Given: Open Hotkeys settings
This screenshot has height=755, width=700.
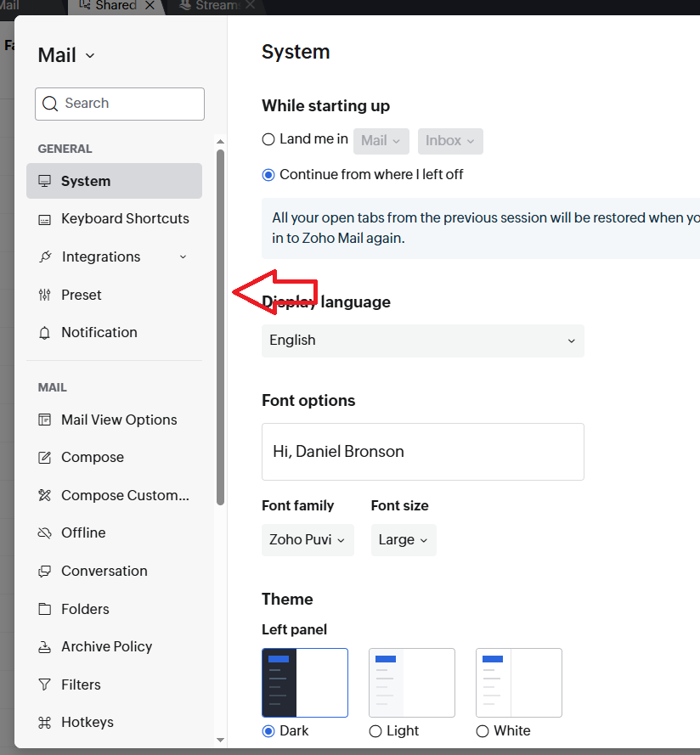Looking at the screenshot, I should tap(114, 722).
